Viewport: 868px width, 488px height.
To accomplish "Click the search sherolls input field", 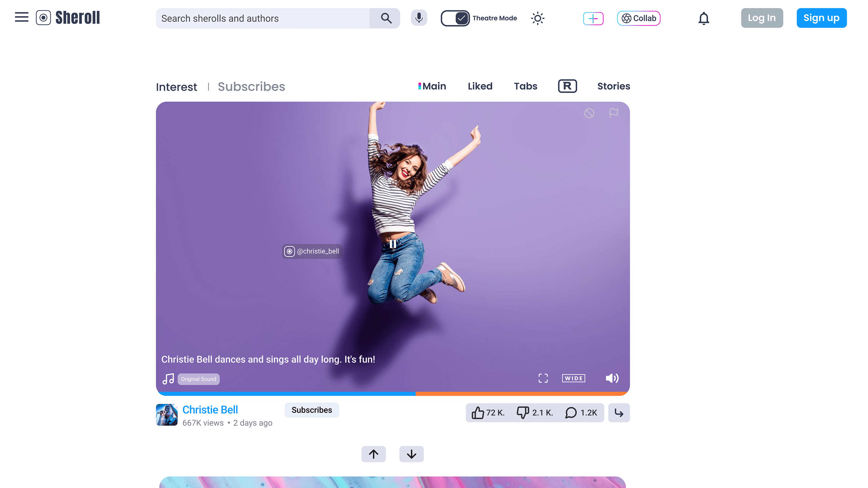I will click(263, 18).
